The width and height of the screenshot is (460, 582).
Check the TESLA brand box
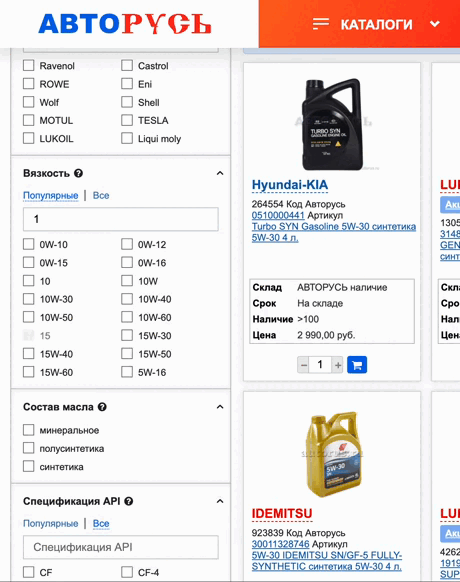pyautogui.click(x=127, y=120)
